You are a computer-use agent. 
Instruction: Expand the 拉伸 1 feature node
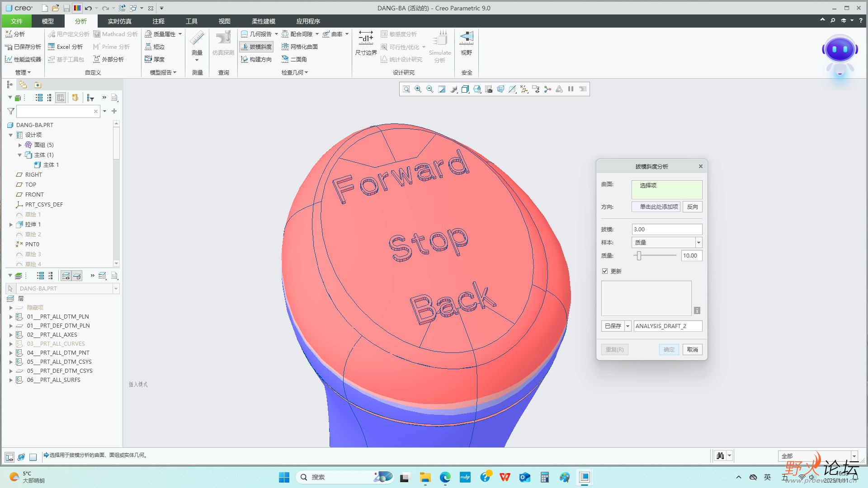11,225
